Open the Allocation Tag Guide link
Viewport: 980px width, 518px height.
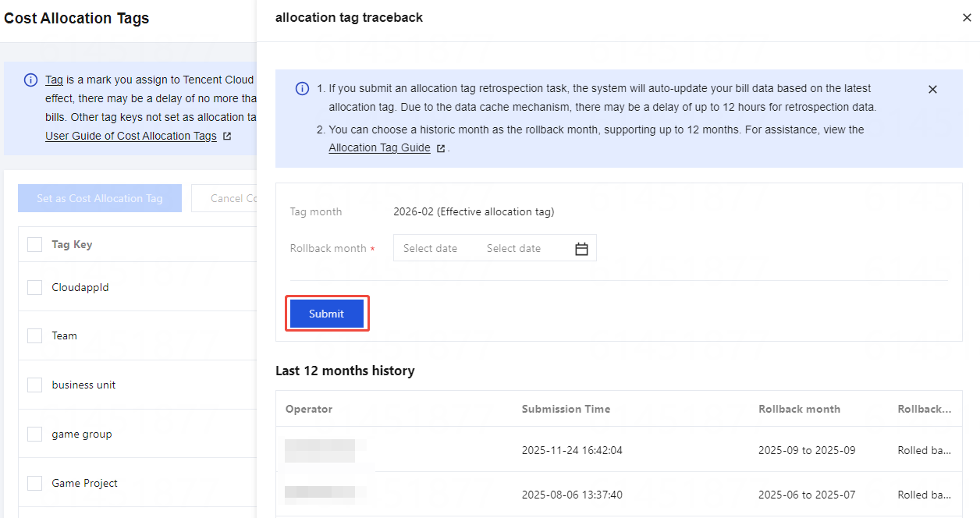click(x=379, y=148)
